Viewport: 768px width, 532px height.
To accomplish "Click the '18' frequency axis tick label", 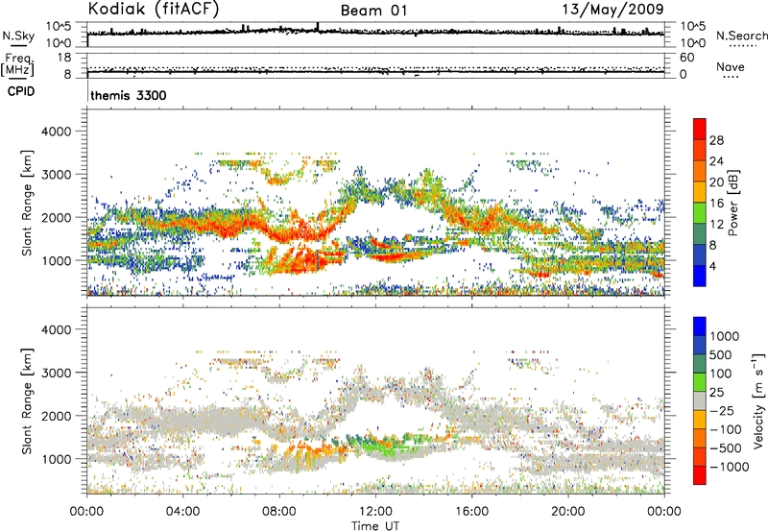I will click(x=64, y=58).
